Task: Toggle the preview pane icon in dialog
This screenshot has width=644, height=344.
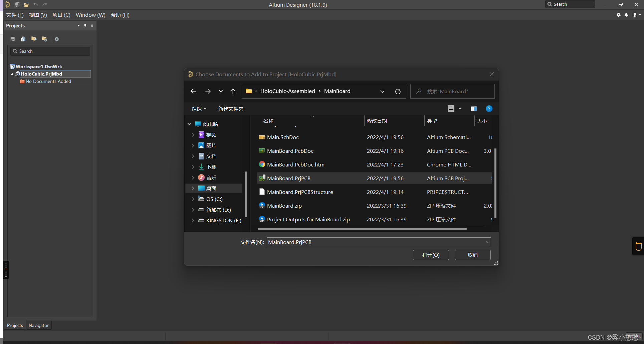Action: [473, 109]
